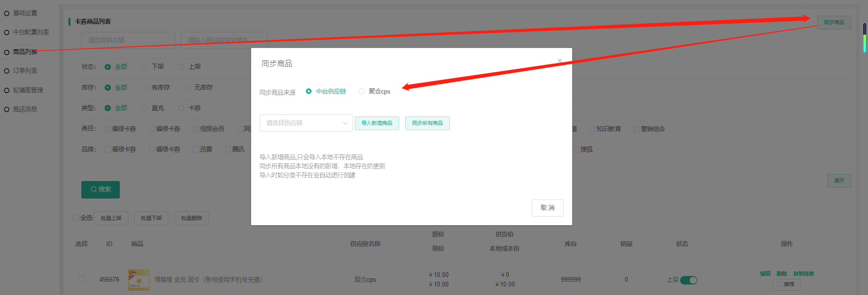Click the 导入新增商品 button
This screenshot has width=868, height=295.
(x=377, y=123)
